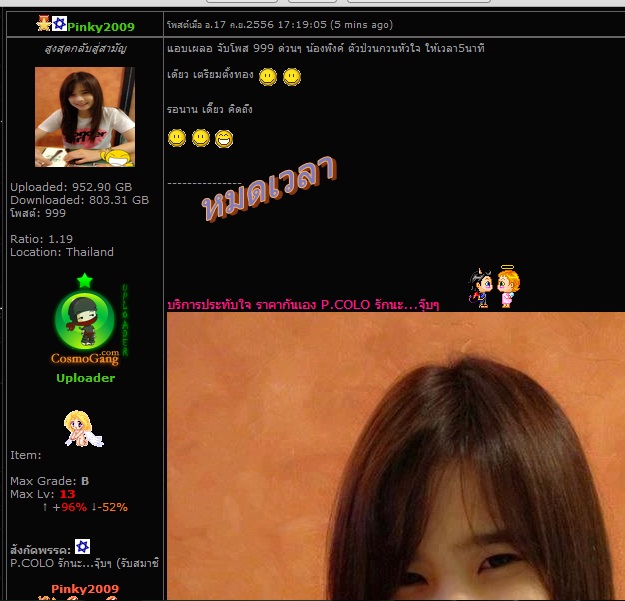The image size is (625, 601).
Task: Click the green star above Uploader badge
Action: pos(85,281)
